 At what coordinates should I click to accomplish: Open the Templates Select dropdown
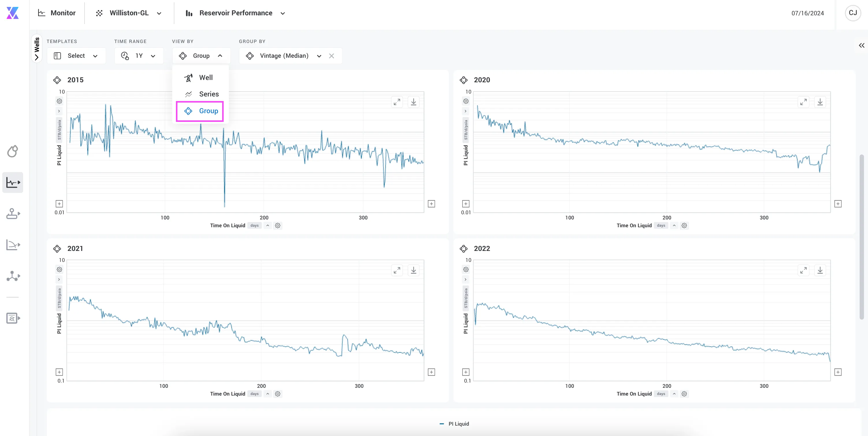pyautogui.click(x=76, y=56)
